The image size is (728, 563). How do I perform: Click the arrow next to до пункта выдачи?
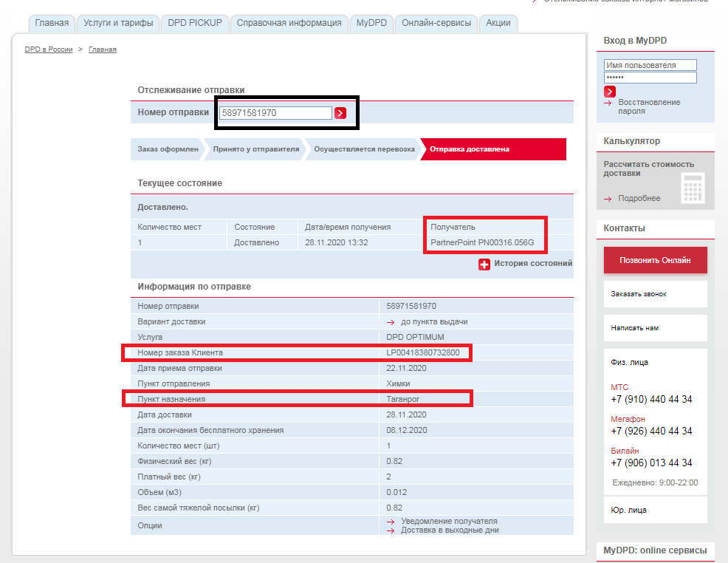click(x=391, y=322)
